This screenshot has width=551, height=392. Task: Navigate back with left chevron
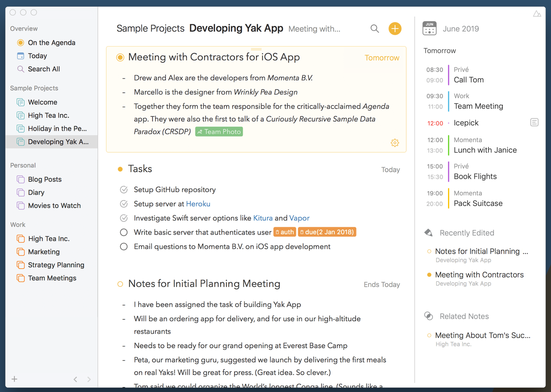pos(76,379)
